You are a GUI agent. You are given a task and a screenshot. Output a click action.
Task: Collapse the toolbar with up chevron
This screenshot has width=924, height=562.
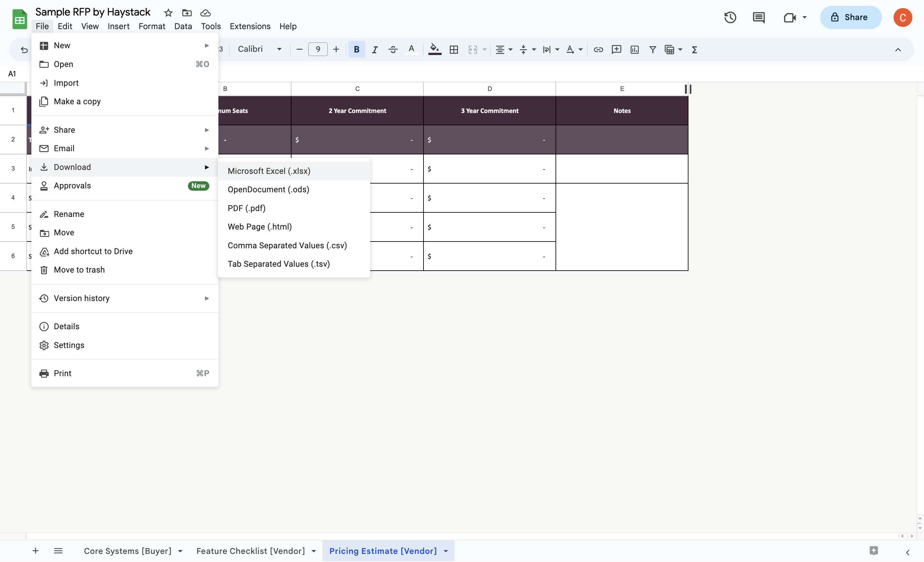point(898,50)
